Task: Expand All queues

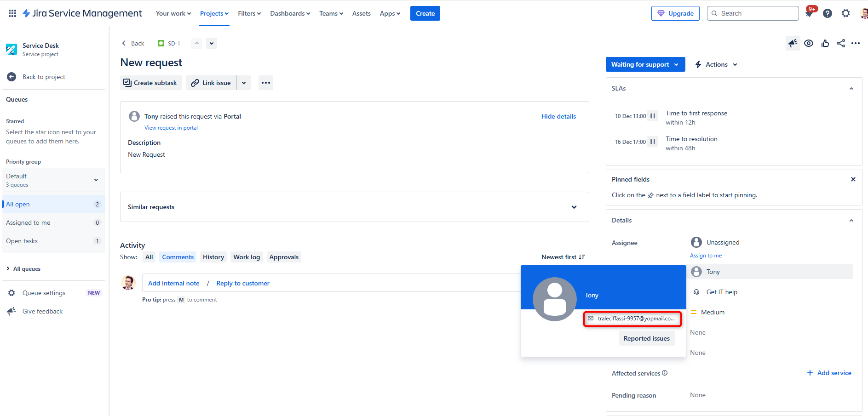Action: click(x=23, y=269)
